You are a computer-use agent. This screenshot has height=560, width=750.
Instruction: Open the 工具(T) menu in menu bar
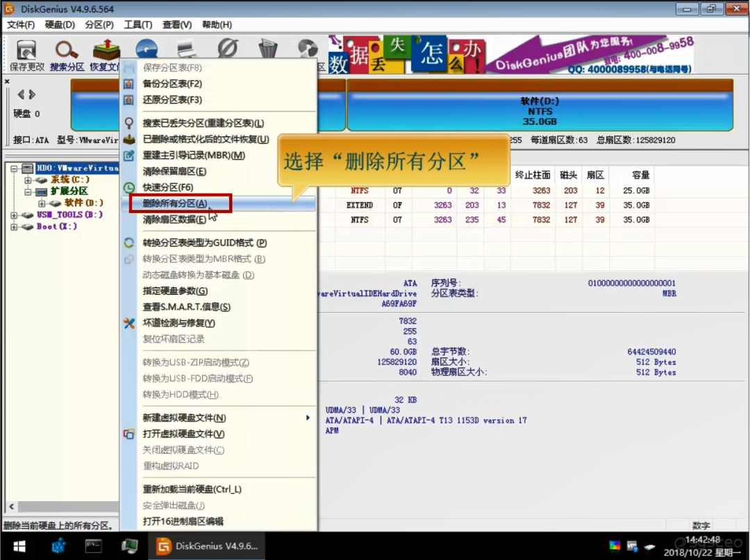click(x=137, y=25)
